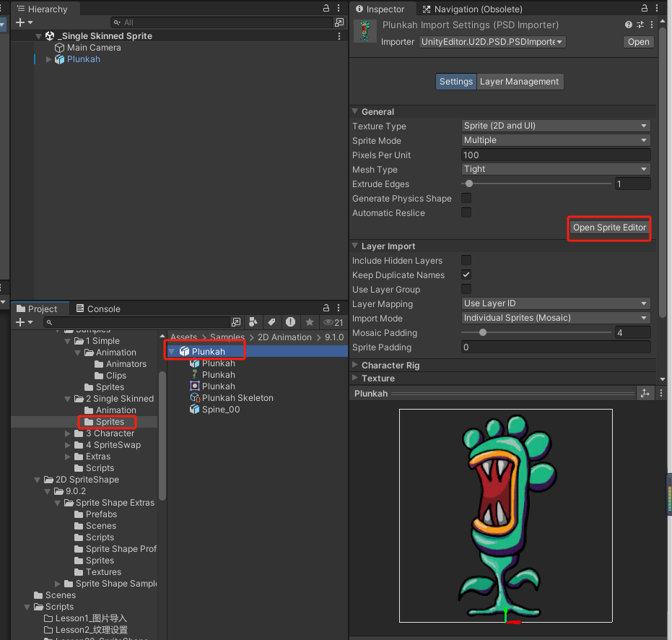Click the Open Sprite Editor button
Viewport: 672px width, 640px height.
(609, 228)
